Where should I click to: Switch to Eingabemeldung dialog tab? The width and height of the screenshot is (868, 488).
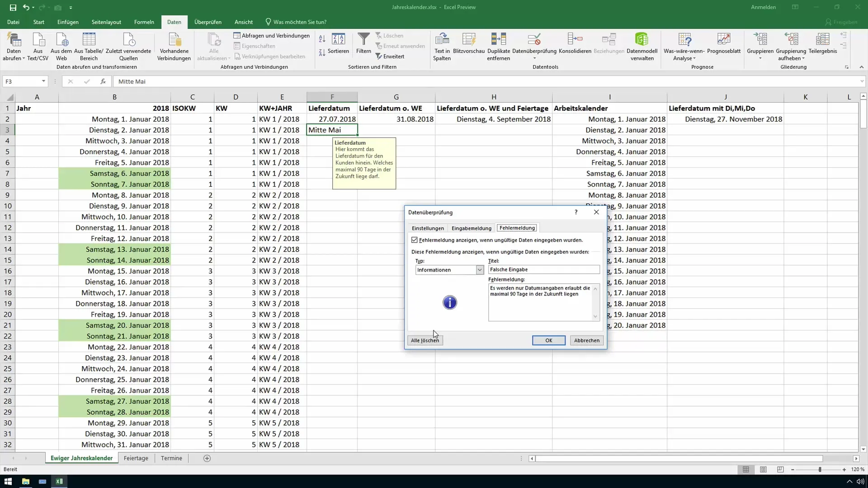471,228
